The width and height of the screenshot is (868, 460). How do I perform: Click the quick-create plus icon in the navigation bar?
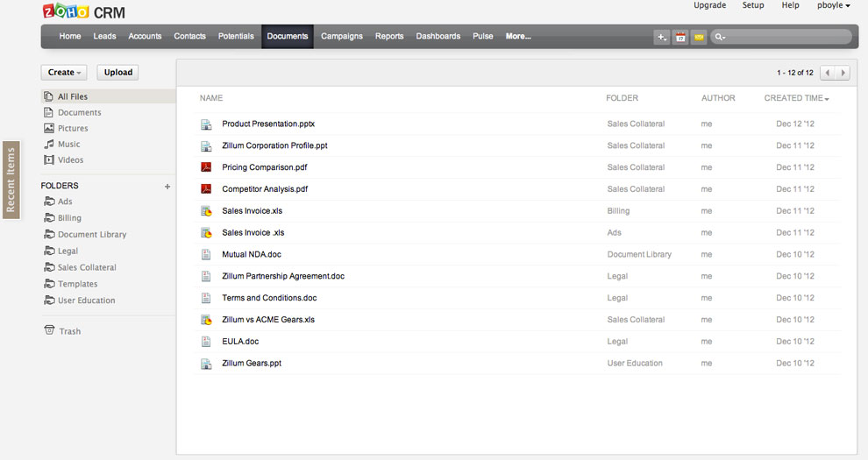pos(661,37)
